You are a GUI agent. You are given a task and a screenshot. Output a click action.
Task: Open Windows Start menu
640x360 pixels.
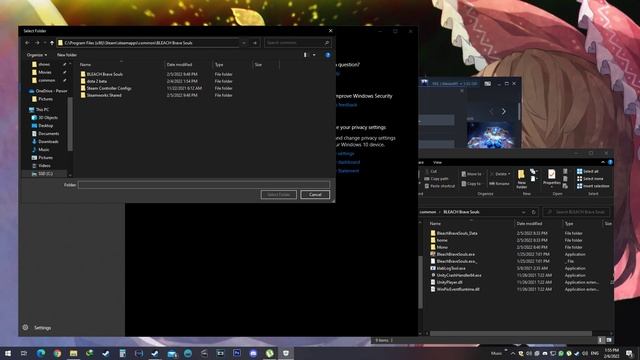[x=7, y=353]
